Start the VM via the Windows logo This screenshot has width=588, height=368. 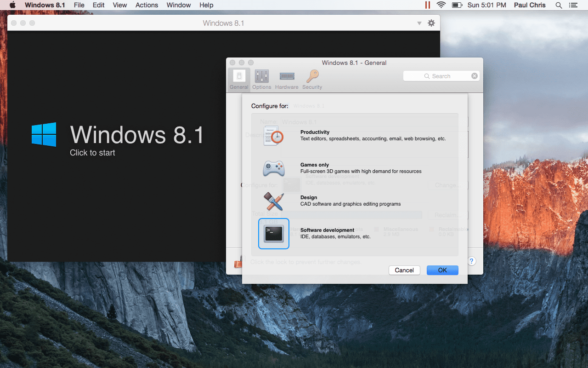pyautogui.click(x=44, y=134)
